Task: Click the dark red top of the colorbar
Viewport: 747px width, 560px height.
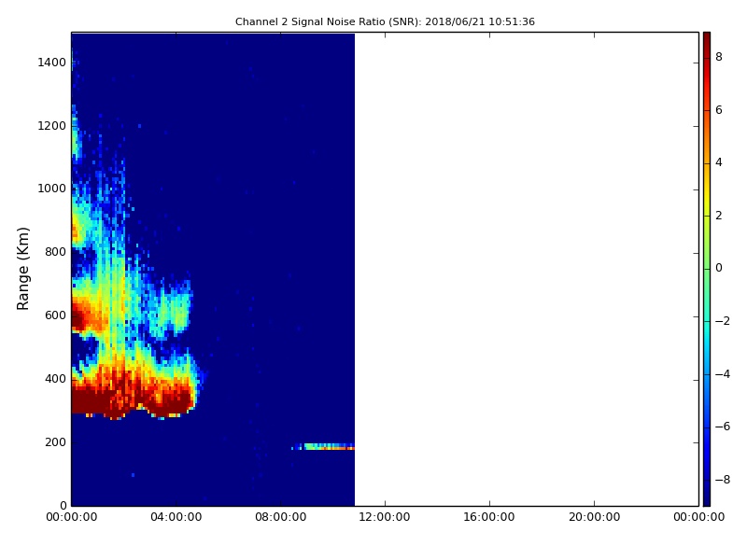Action: [707, 40]
